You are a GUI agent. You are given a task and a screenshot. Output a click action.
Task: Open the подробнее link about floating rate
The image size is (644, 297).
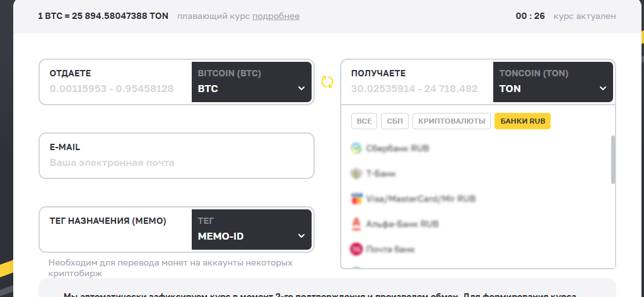[276, 16]
